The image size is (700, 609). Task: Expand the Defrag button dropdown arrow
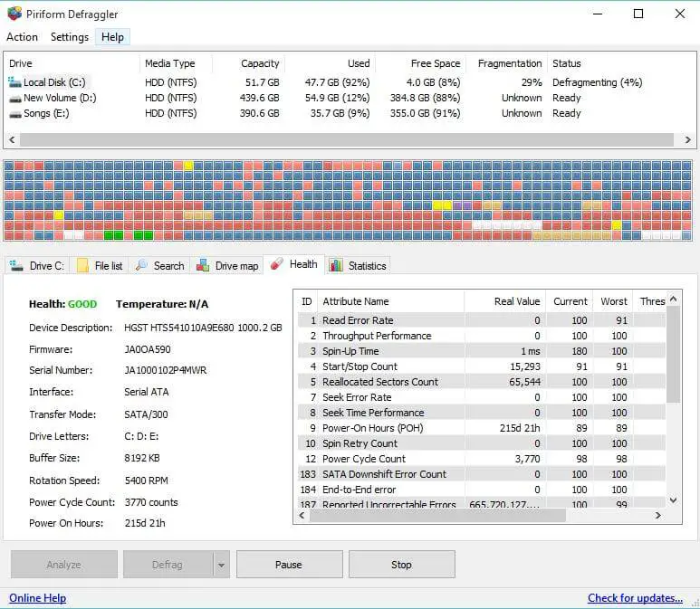pos(221,565)
